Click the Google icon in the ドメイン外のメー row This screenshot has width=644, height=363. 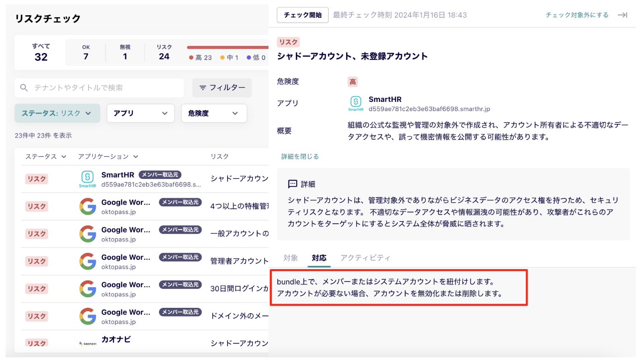coord(88,316)
